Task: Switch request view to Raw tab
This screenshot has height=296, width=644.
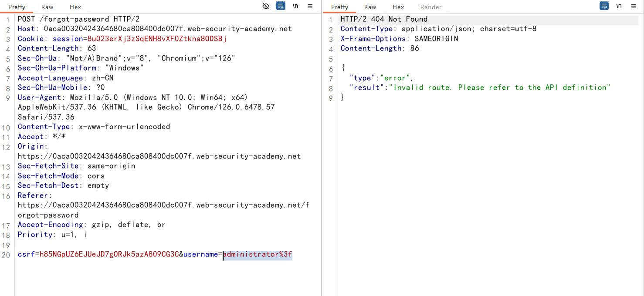Action: [x=47, y=7]
